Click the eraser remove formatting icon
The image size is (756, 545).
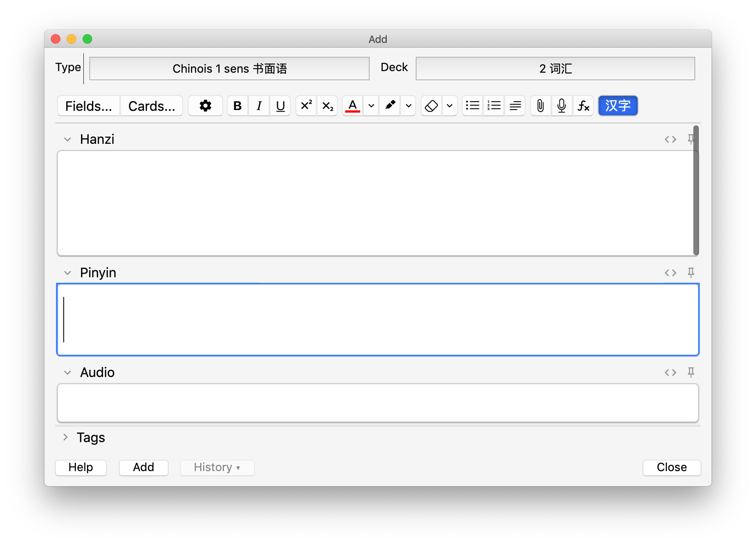click(431, 106)
